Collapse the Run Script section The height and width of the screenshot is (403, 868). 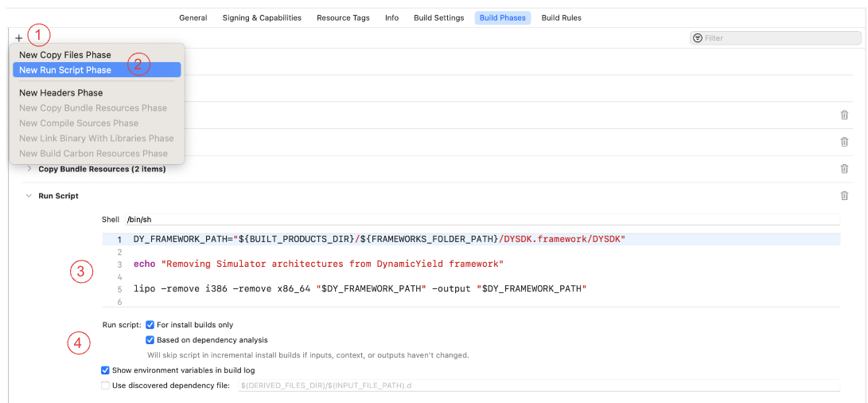click(29, 196)
